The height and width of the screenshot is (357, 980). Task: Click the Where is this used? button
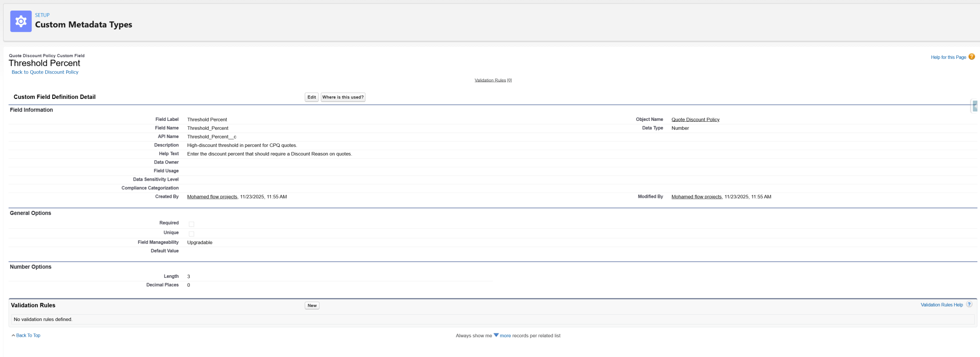click(343, 97)
